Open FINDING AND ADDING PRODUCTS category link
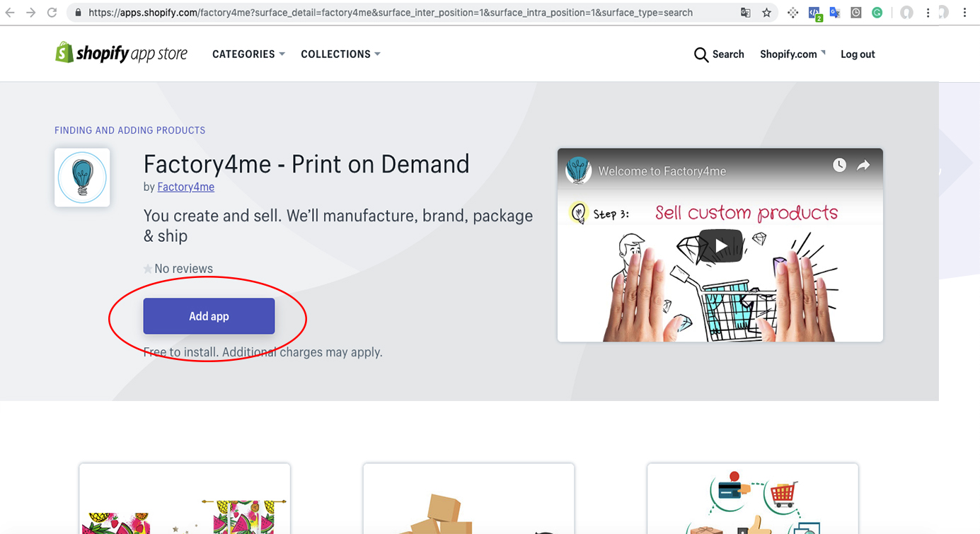Image resolution: width=980 pixels, height=534 pixels. pos(130,130)
